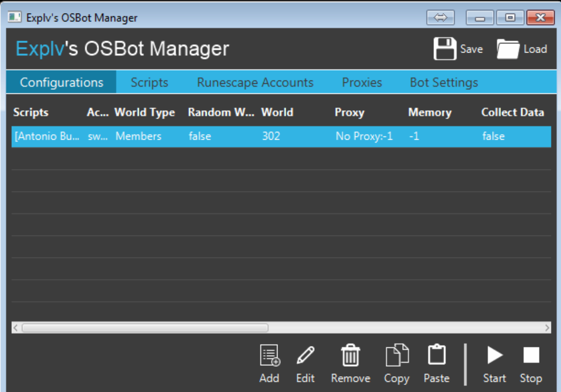Click the Members world type cell
The image size is (561, 392).
tap(138, 136)
